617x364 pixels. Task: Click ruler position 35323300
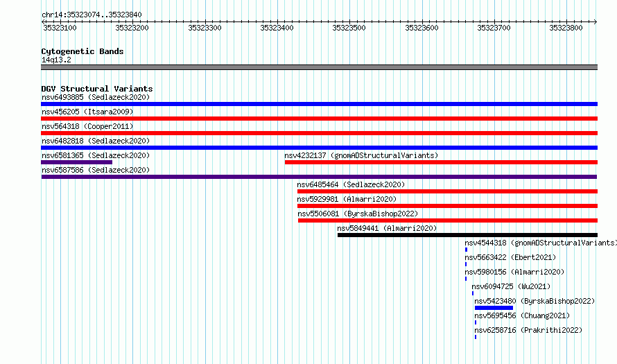click(x=205, y=28)
